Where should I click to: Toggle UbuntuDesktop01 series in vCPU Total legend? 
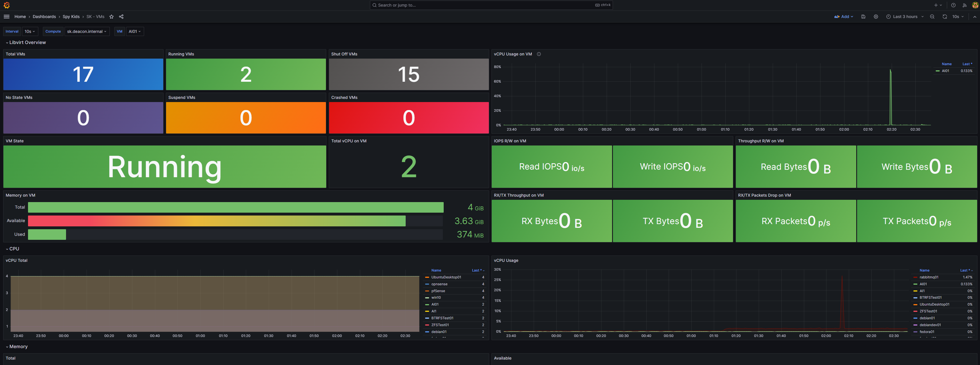[x=446, y=277]
